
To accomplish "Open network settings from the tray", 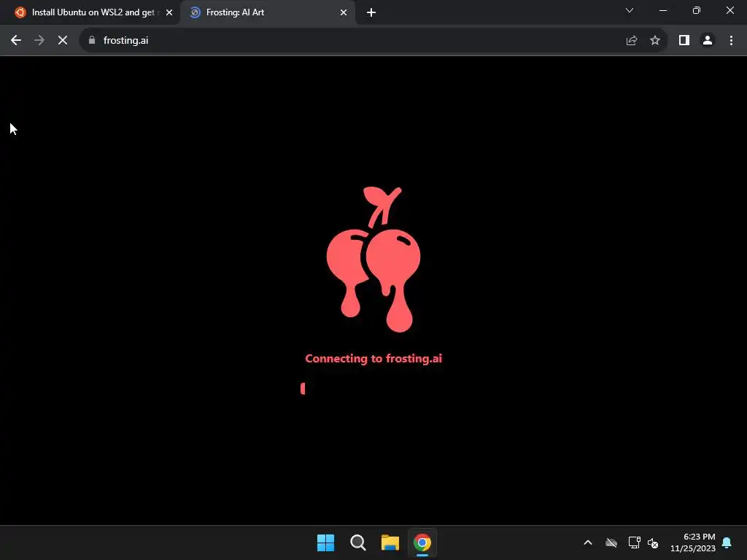I will click(635, 542).
